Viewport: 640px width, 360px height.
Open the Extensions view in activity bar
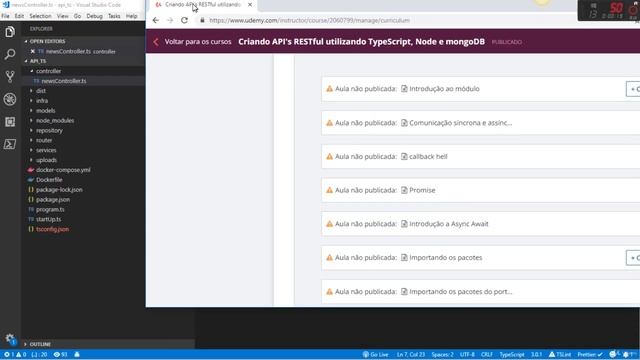(x=10, y=122)
